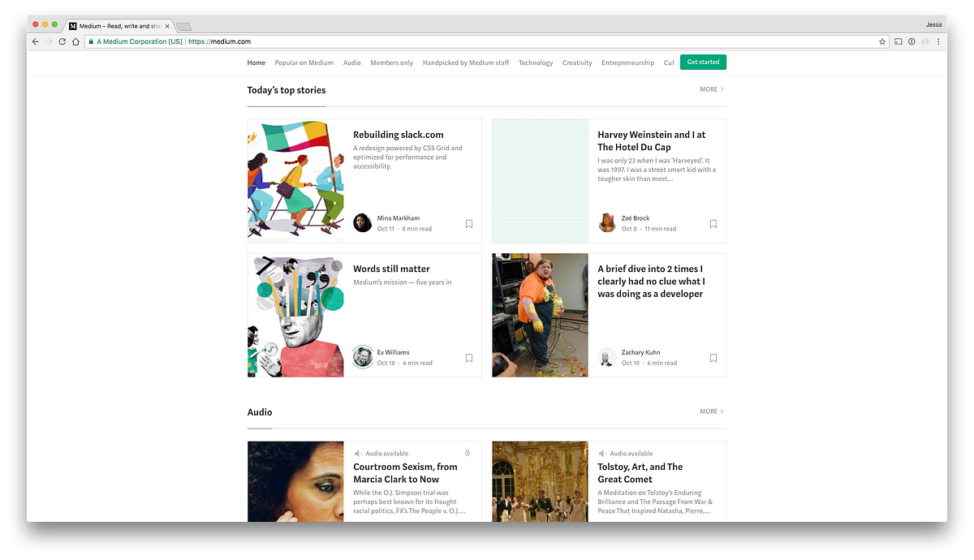Bookmark the Harvey Weinstein story
The width and height of the screenshot is (974, 560).
tap(713, 224)
